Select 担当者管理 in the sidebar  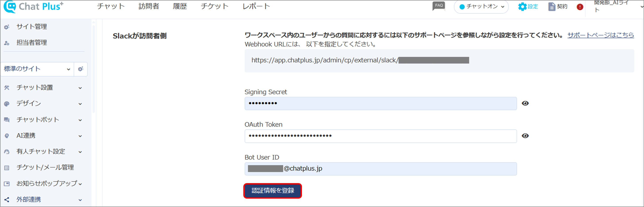(x=32, y=43)
